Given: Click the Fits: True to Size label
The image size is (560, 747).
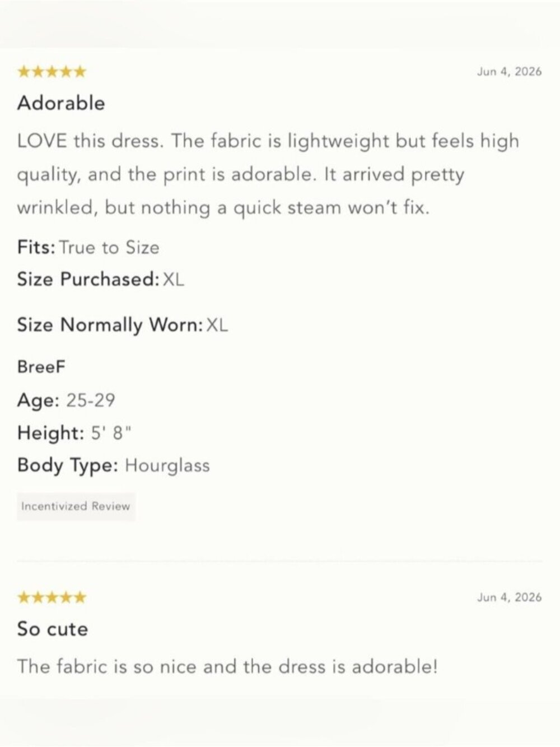Looking at the screenshot, I should coord(88,247).
